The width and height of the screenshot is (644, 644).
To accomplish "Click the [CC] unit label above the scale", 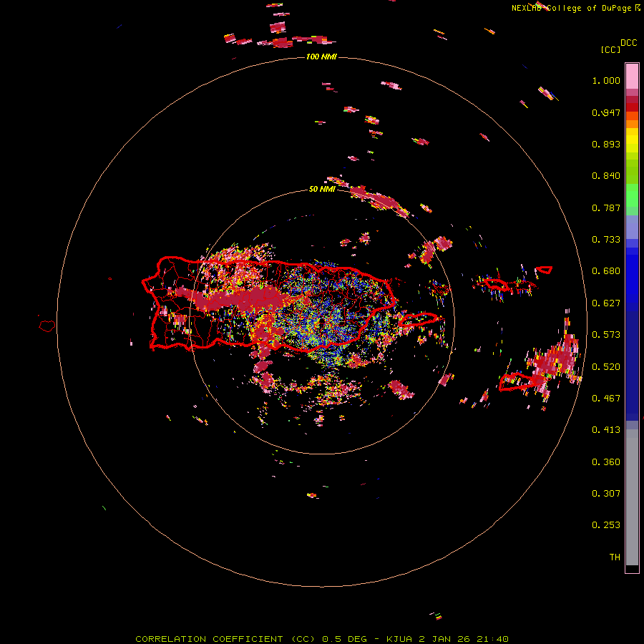I will click(x=611, y=49).
